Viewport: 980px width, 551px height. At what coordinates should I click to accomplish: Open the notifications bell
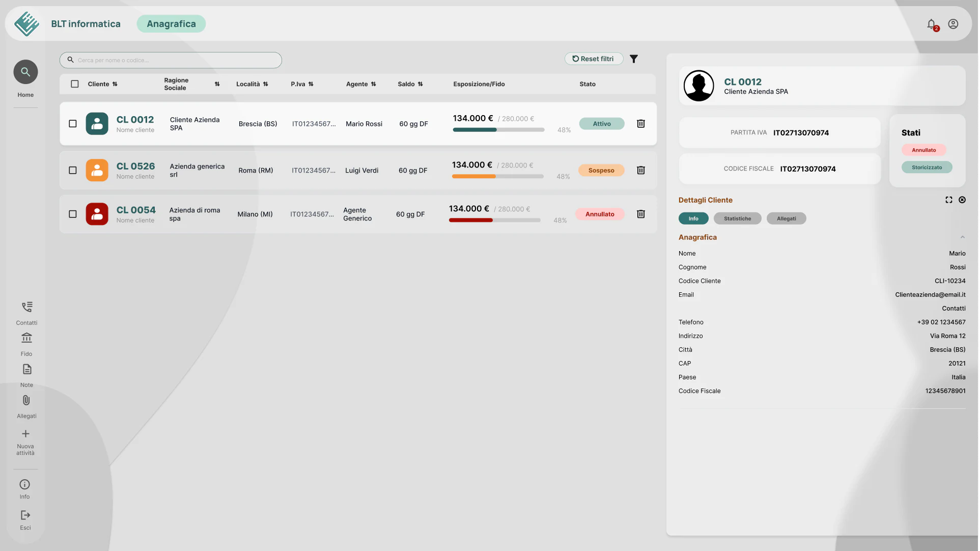pos(932,24)
